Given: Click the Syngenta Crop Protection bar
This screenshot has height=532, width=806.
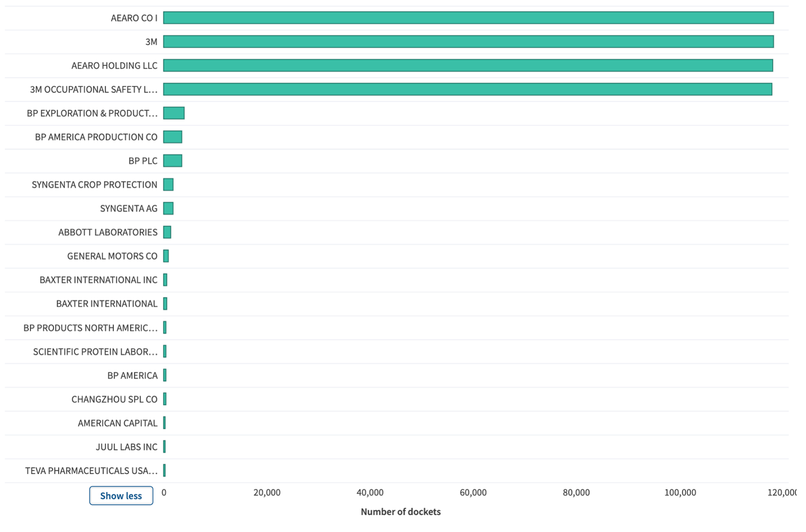Looking at the screenshot, I should 168,185.
